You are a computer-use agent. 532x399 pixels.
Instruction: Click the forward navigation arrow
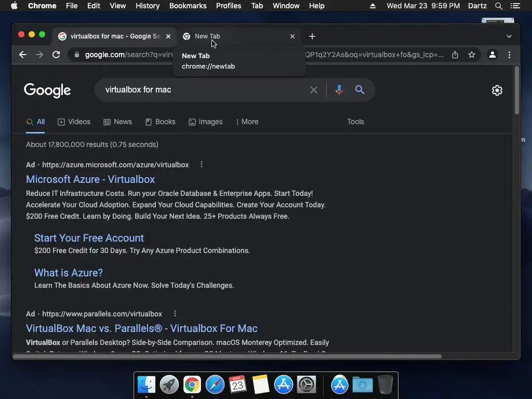(x=39, y=55)
